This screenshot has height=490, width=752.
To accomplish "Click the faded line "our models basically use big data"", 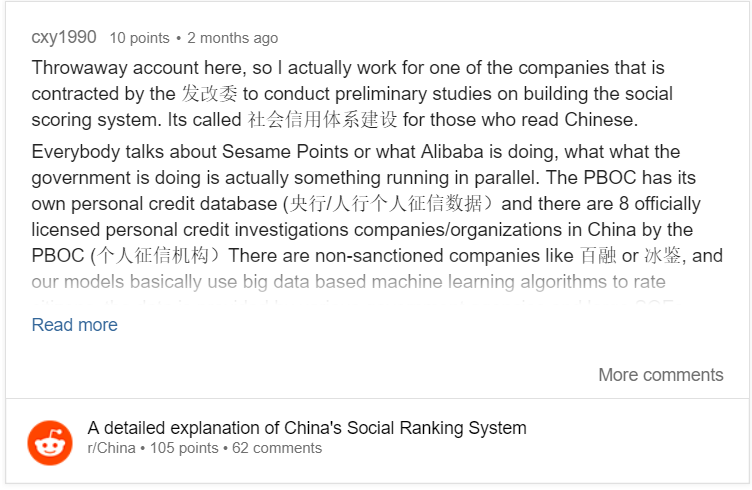I will [x=349, y=281].
